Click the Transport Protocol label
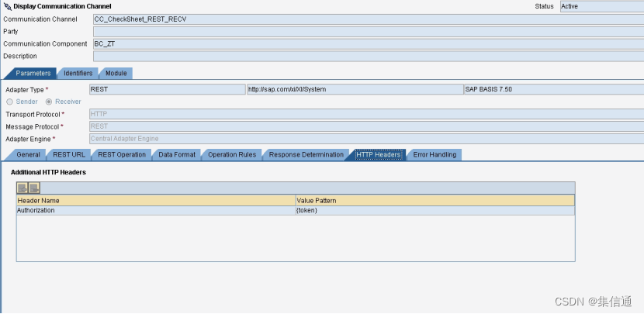Viewport: 644px width, 314px height. pos(33,114)
